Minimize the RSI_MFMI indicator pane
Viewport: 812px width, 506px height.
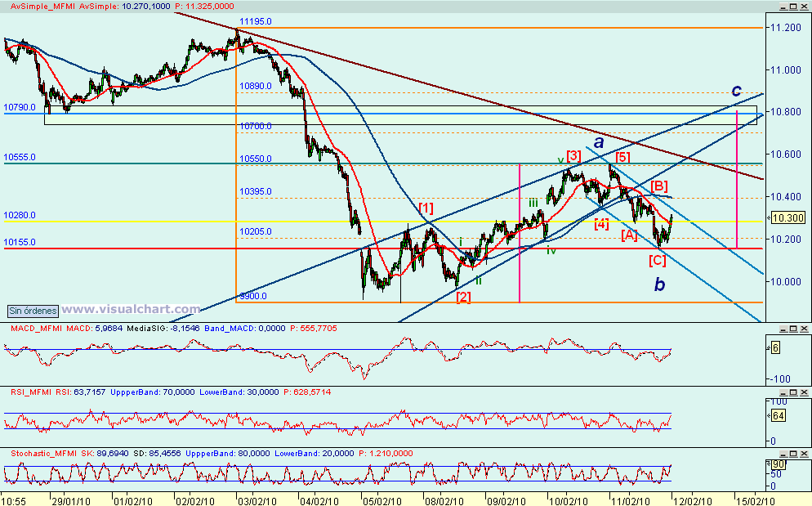pos(783,392)
